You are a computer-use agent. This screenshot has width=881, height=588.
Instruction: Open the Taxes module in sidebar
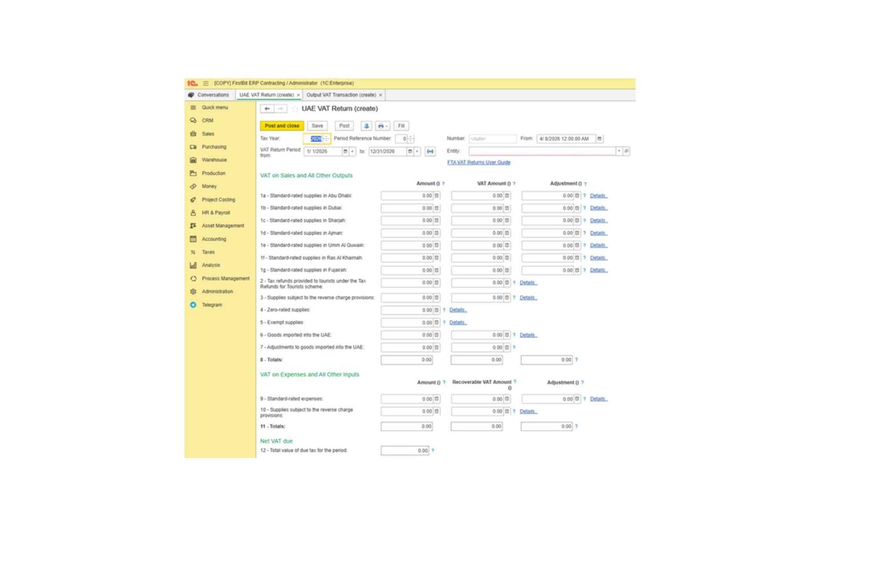[208, 252]
